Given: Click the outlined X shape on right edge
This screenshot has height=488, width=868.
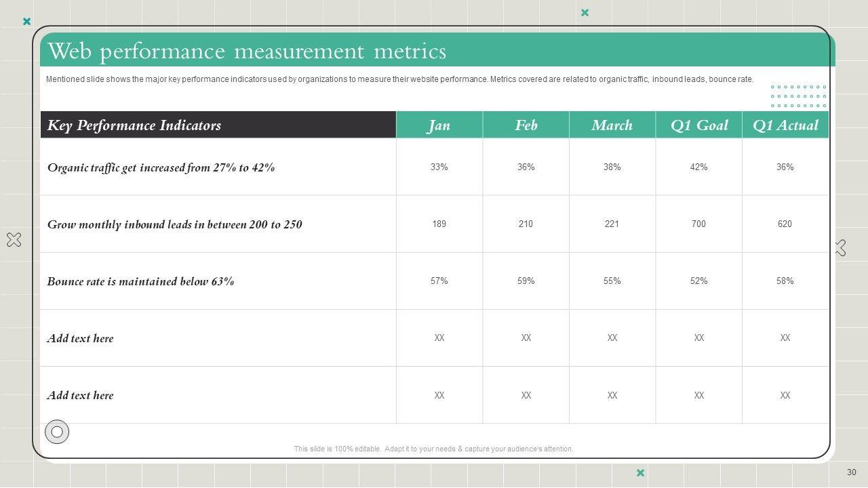Looking at the screenshot, I should point(840,248).
